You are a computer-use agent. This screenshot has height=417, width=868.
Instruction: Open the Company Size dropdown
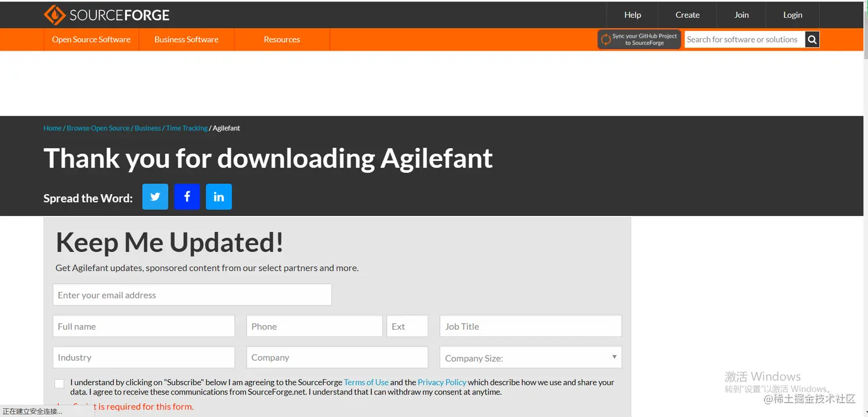point(530,357)
